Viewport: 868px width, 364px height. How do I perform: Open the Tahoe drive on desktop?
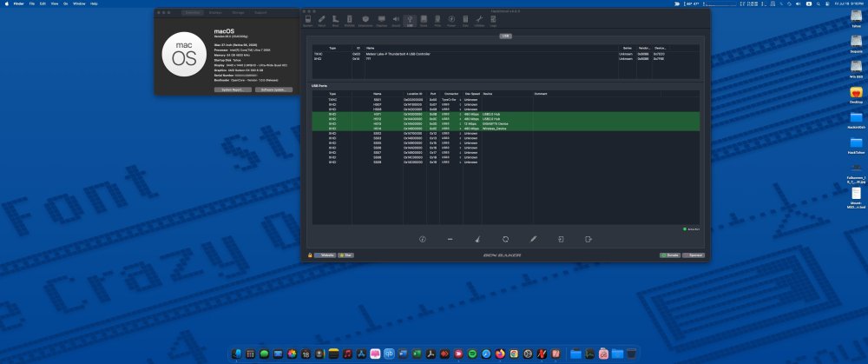(857, 19)
